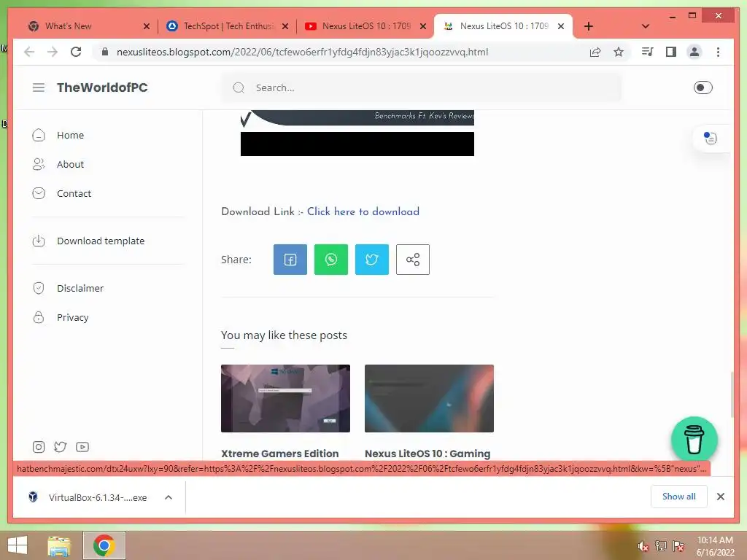The width and height of the screenshot is (747, 560).
Task: Reload the current page
Action: pyautogui.click(x=76, y=52)
